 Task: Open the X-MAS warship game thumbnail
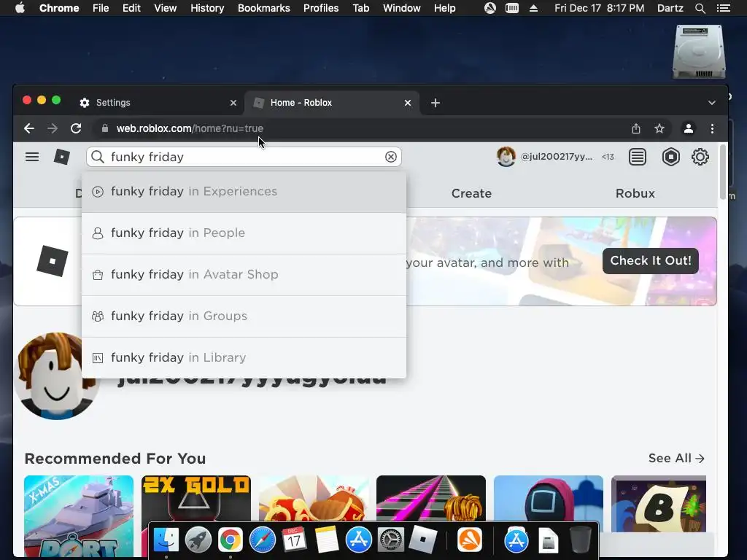point(79,516)
